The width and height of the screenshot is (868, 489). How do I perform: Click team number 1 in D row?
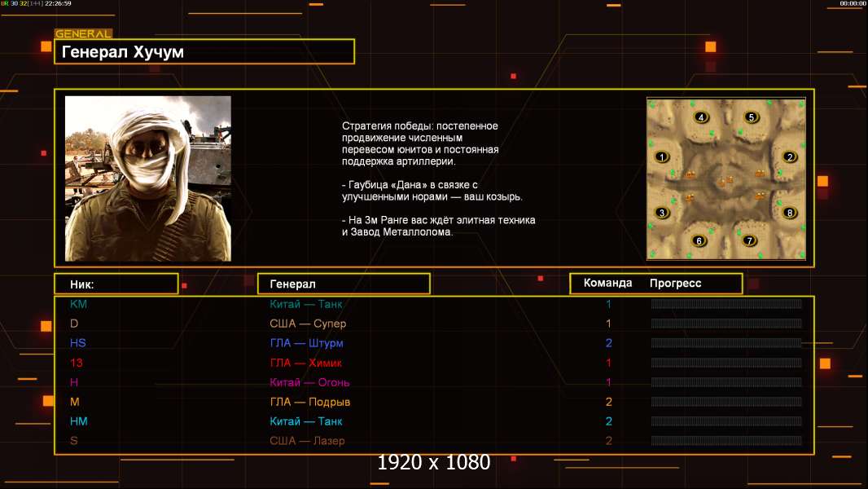pos(608,324)
